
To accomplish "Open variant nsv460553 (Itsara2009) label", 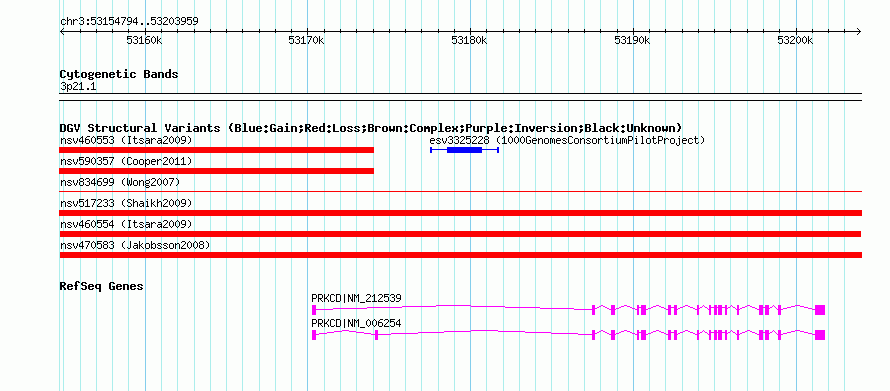I will coord(126,140).
